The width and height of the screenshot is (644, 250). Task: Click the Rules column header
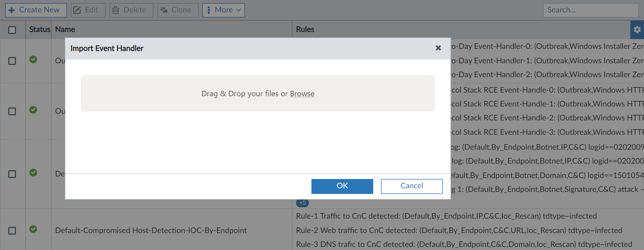click(305, 30)
